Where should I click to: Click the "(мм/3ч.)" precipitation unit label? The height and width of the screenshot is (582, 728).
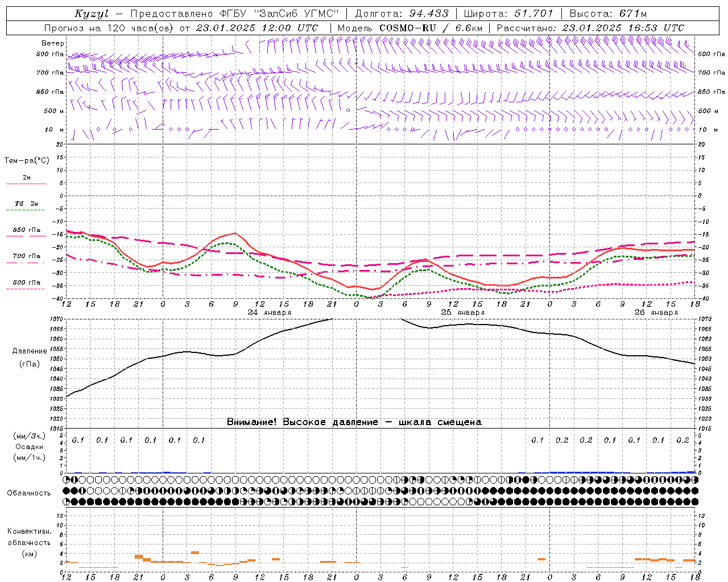click(x=30, y=436)
